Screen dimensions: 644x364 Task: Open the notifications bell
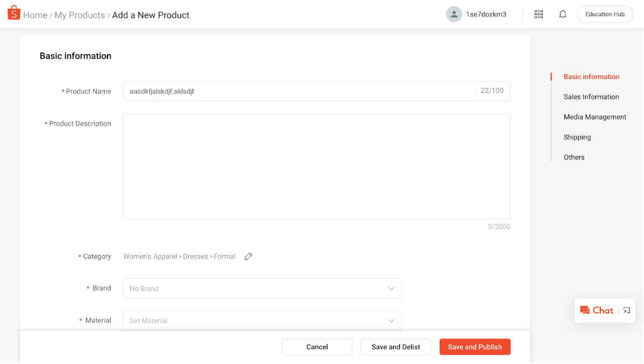(x=563, y=14)
